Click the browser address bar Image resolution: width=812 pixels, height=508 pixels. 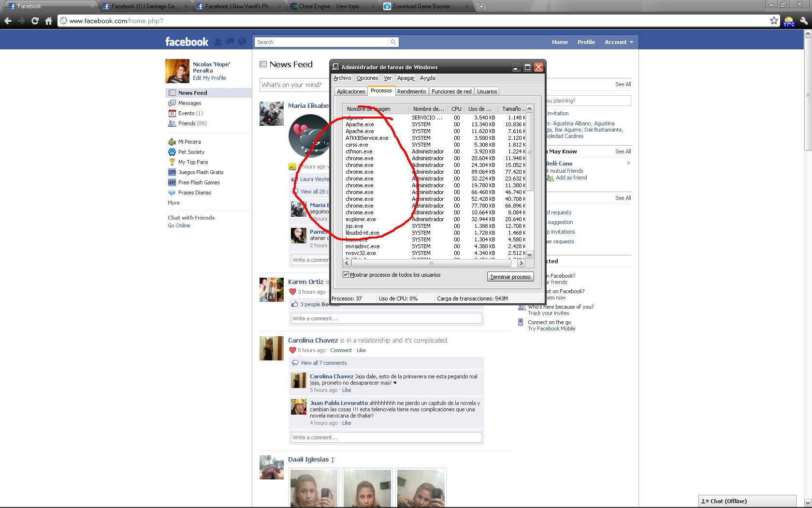coord(416,21)
